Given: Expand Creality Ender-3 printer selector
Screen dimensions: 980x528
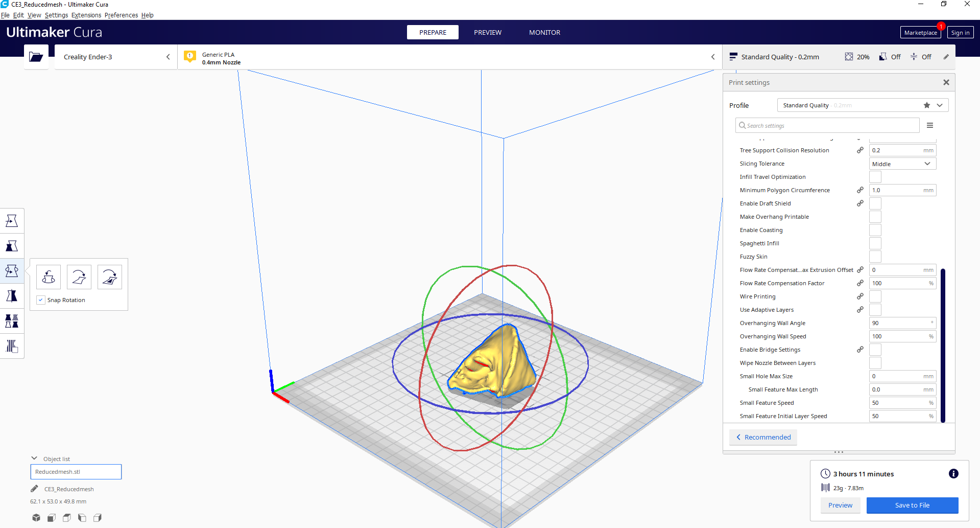Looking at the screenshot, I should pyautogui.click(x=116, y=57).
